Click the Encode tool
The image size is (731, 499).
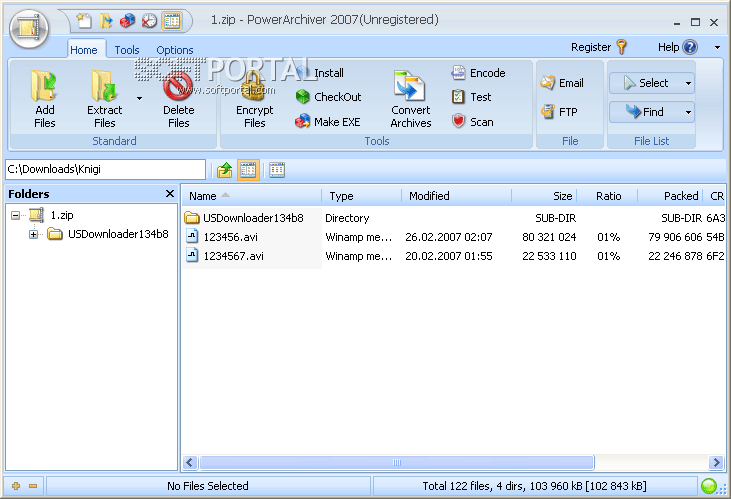(x=478, y=73)
